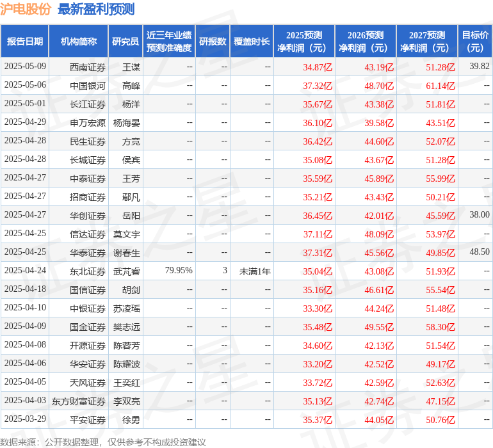Viewport: 493px width, 448px height.
Task: Click the 44.05亿 2026 forecast value
Action: click(x=379, y=420)
